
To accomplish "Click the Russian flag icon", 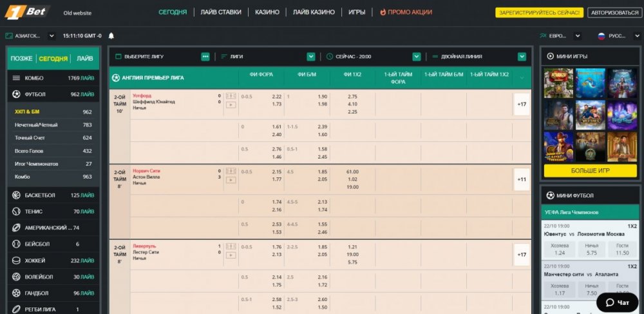I will coord(601,35).
